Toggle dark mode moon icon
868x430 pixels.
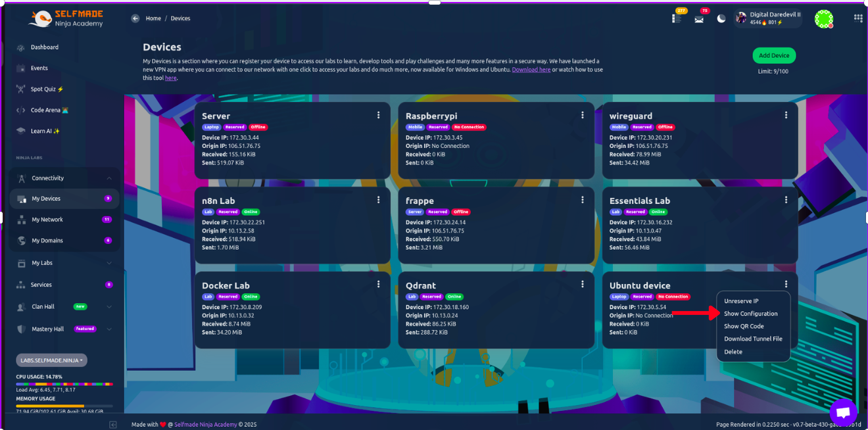(721, 18)
